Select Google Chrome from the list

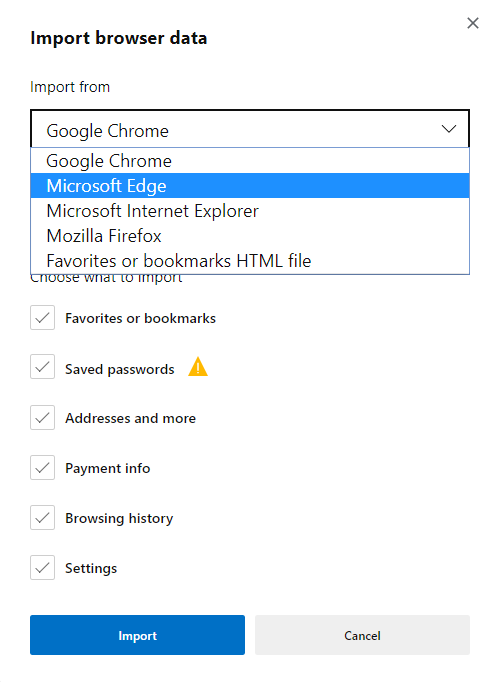click(x=250, y=161)
